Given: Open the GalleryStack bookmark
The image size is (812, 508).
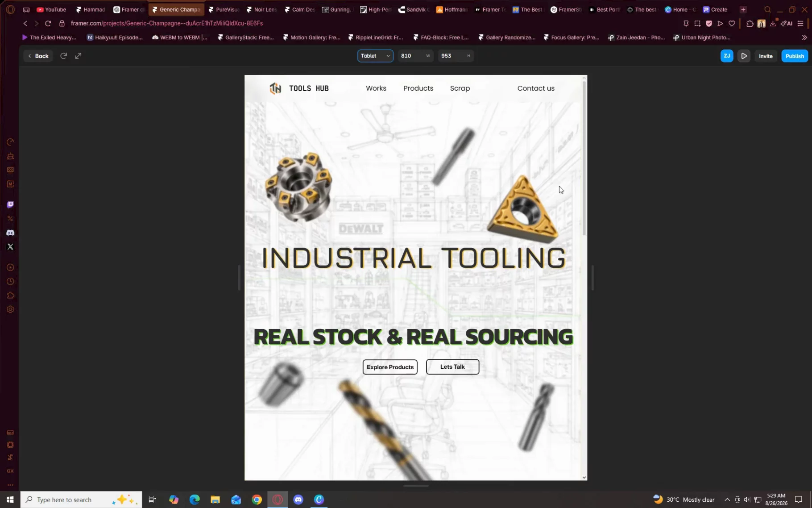Looking at the screenshot, I should 246,37.
